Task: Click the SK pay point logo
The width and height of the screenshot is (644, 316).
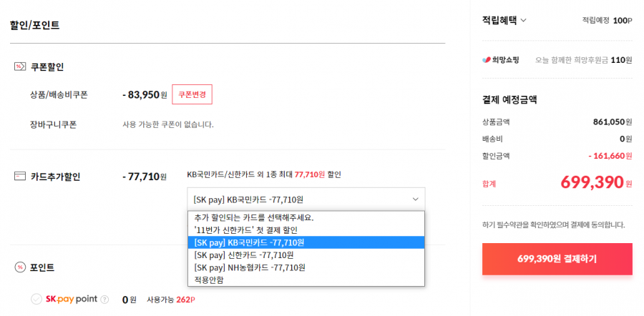Action: point(72,299)
